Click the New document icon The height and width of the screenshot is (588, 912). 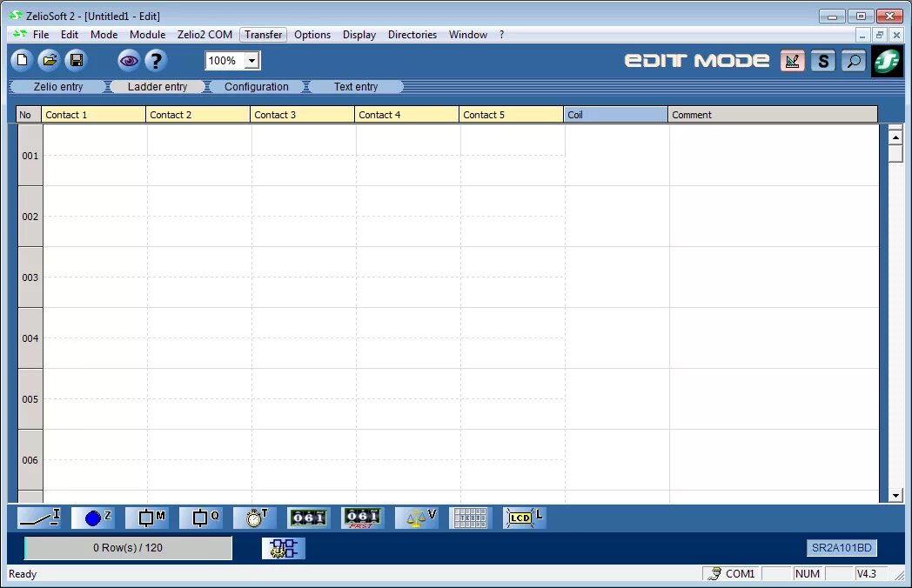(22, 60)
